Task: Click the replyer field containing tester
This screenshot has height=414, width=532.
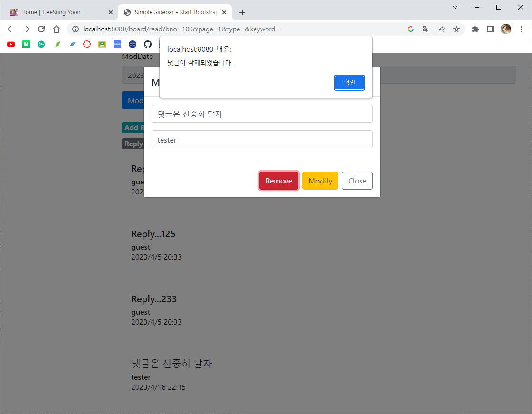Action: (x=262, y=140)
